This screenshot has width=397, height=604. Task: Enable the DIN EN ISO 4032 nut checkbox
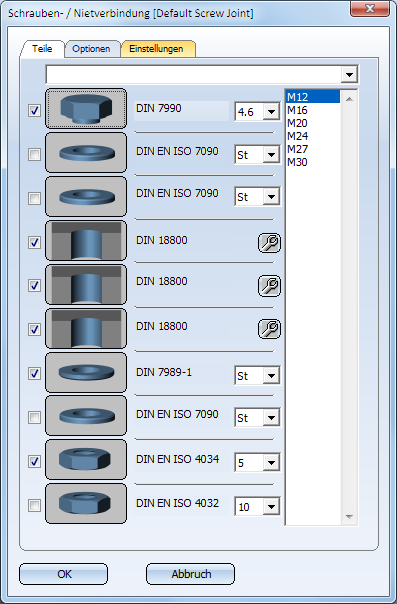click(x=34, y=505)
